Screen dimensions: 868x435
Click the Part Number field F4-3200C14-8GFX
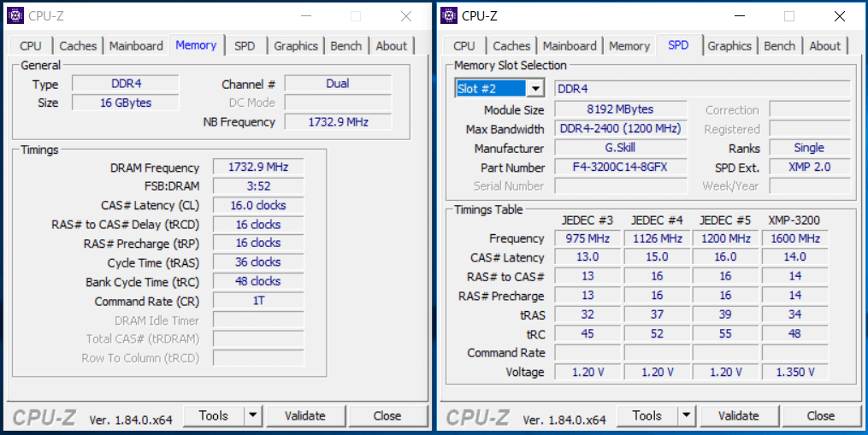point(620,168)
